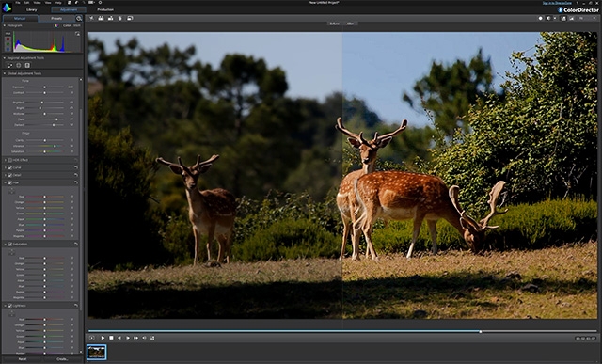Open the File menu
Image resolution: width=602 pixels, height=364 pixels.
pyautogui.click(x=18, y=2)
